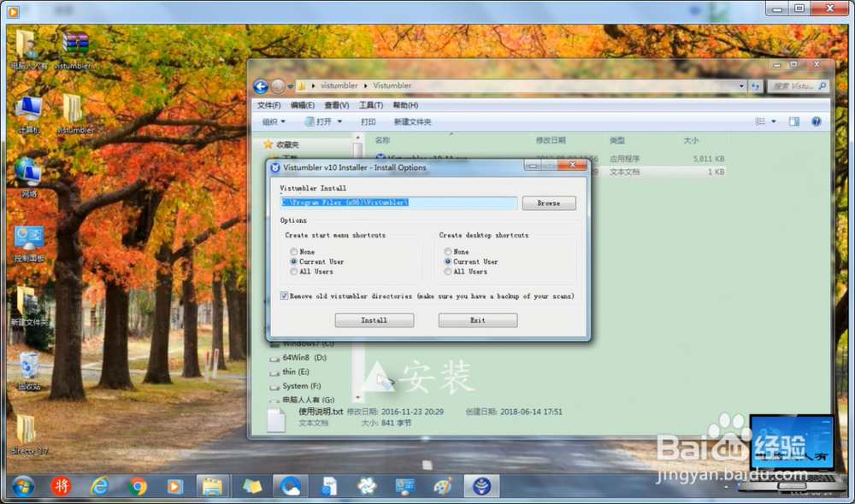The width and height of the screenshot is (855, 504).
Task: Click 打开 in the Explorer toolbar
Action: point(318,121)
